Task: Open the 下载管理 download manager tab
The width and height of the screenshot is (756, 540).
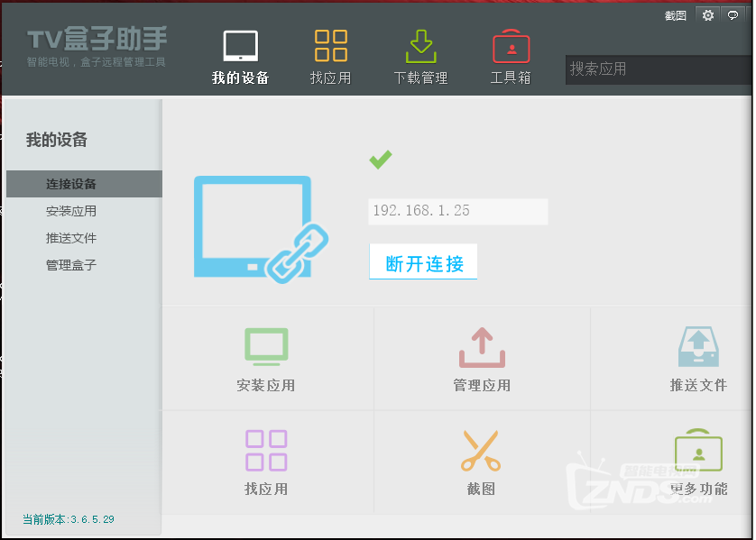Action: click(421, 58)
